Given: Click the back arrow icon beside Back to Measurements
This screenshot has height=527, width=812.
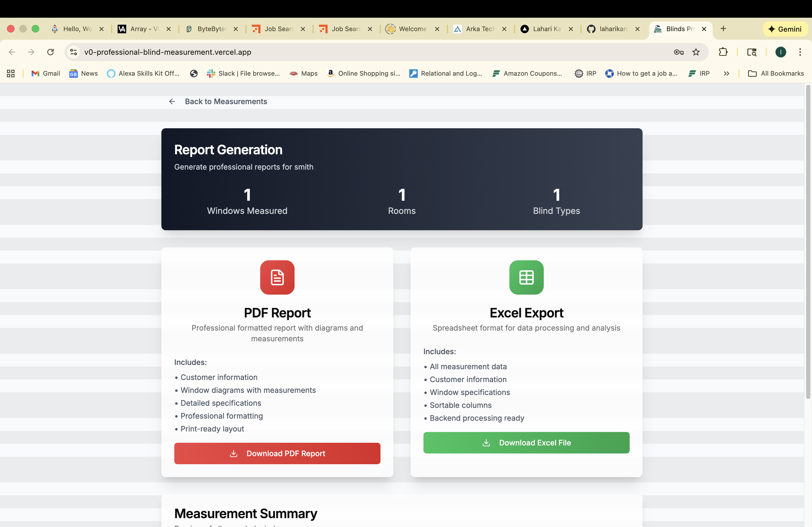Looking at the screenshot, I should pyautogui.click(x=172, y=101).
